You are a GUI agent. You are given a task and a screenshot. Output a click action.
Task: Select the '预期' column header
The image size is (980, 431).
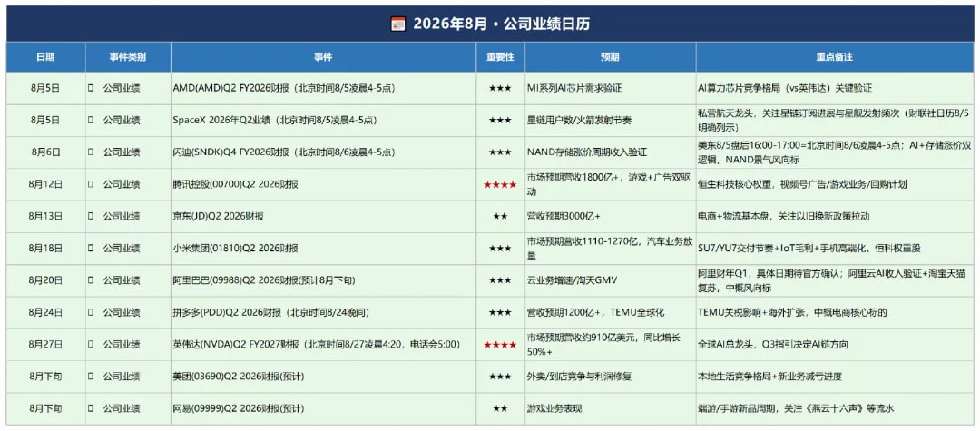coord(610,57)
